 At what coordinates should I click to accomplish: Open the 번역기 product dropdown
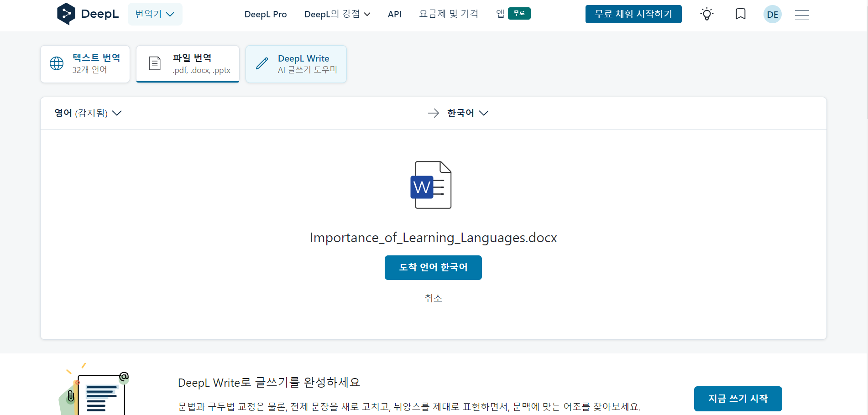155,14
